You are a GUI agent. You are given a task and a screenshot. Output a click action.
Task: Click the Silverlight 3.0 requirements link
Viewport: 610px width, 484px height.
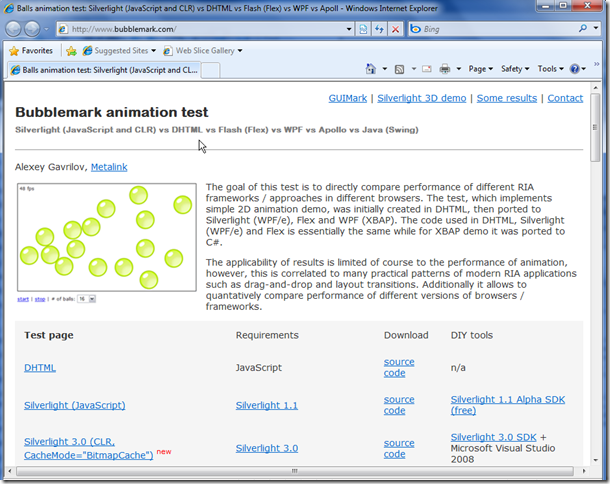coord(266,448)
